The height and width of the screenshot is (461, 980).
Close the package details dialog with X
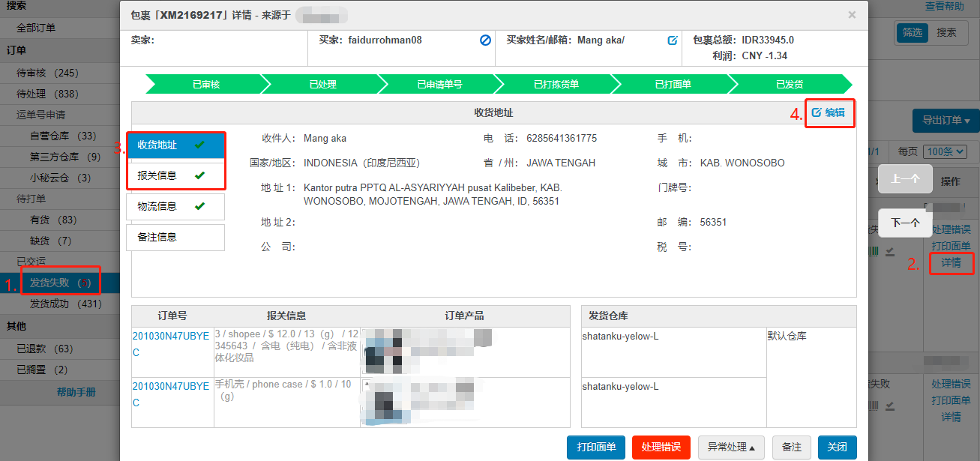click(x=852, y=15)
